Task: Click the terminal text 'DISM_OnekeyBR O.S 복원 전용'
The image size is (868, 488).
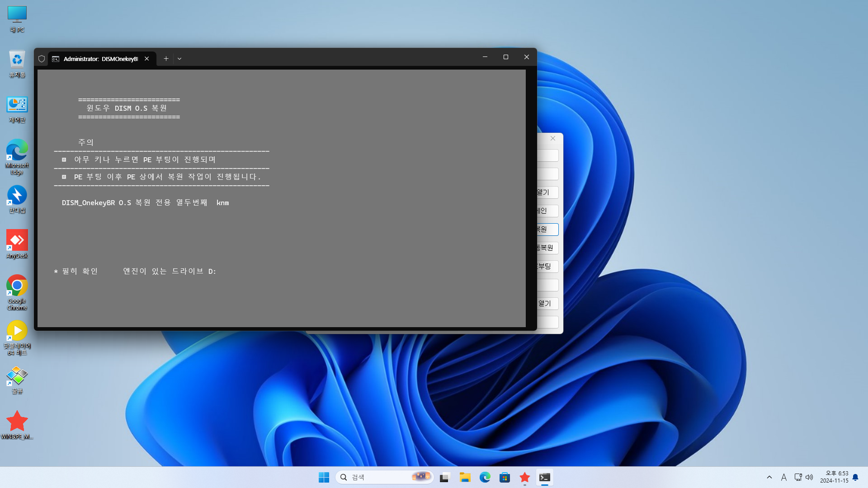Action: click(x=116, y=203)
